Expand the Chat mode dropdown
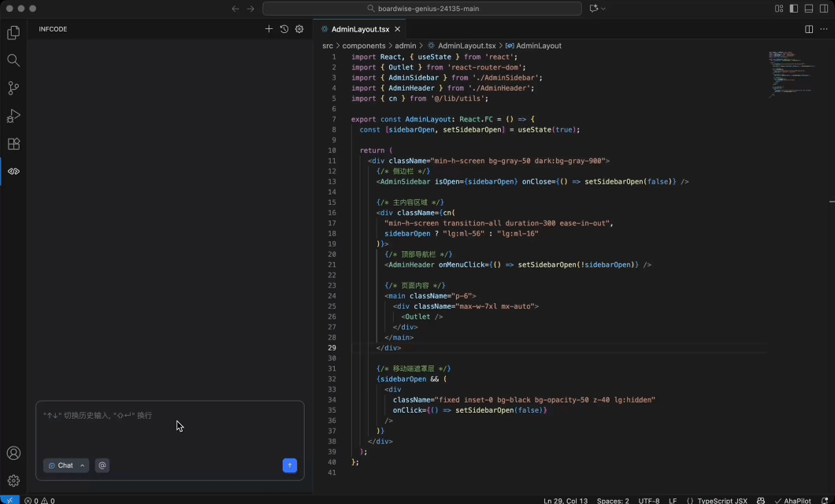Screen dimensions: 835x504 pyautogui.click(x=65, y=465)
